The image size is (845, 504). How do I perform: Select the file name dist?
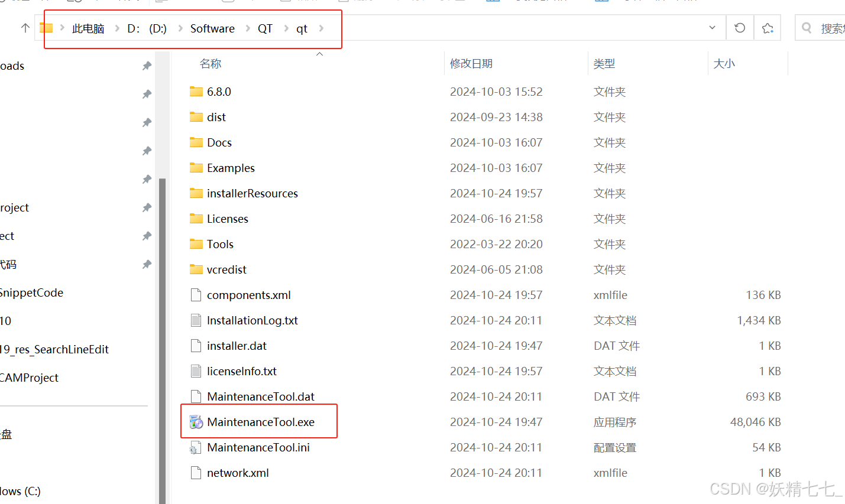point(216,117)
